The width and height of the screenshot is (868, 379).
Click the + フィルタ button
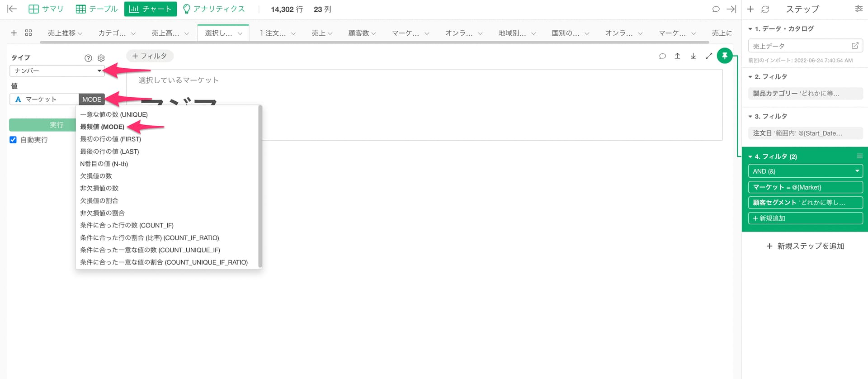coord(150,56)
